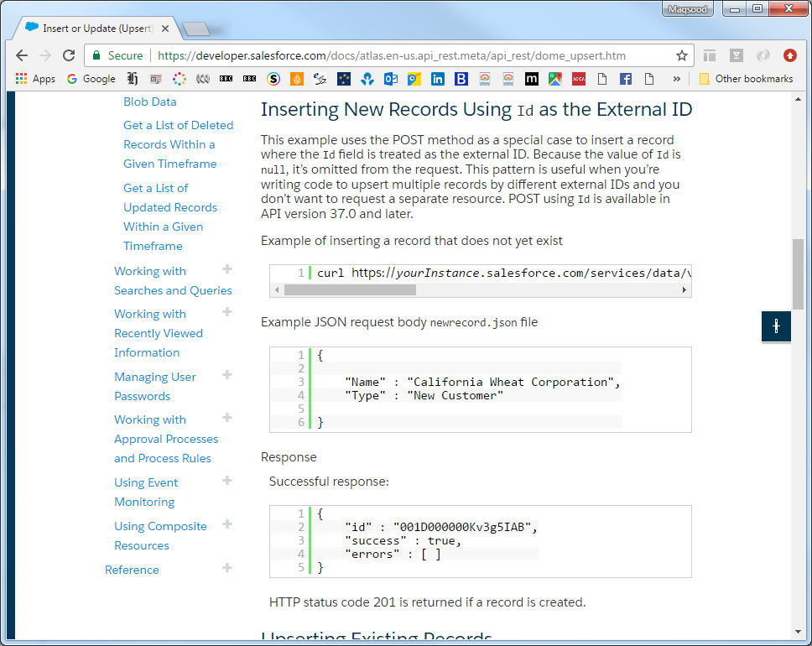Click the bookmarks bar overflow chevron
This screenshot has height=646, width=812.
tap(676, 79)
